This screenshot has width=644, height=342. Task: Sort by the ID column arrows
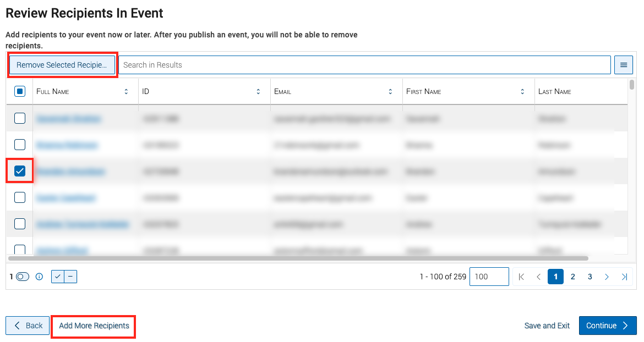(258, 91)
